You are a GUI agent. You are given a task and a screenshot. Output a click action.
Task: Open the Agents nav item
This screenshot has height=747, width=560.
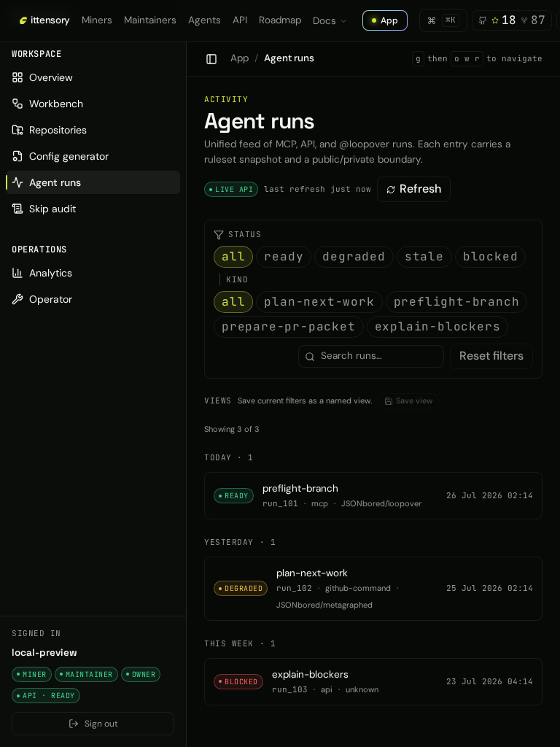click(204, 20)
